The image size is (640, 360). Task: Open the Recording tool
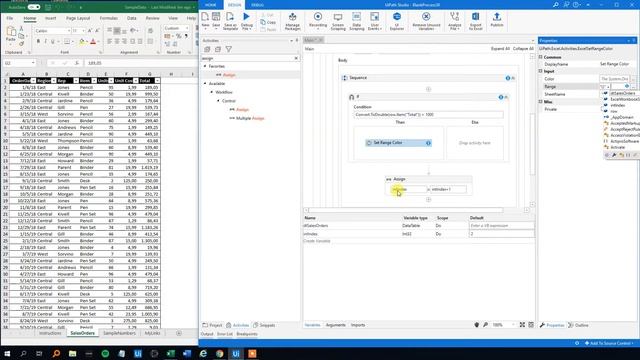click(x=318, y=20)
